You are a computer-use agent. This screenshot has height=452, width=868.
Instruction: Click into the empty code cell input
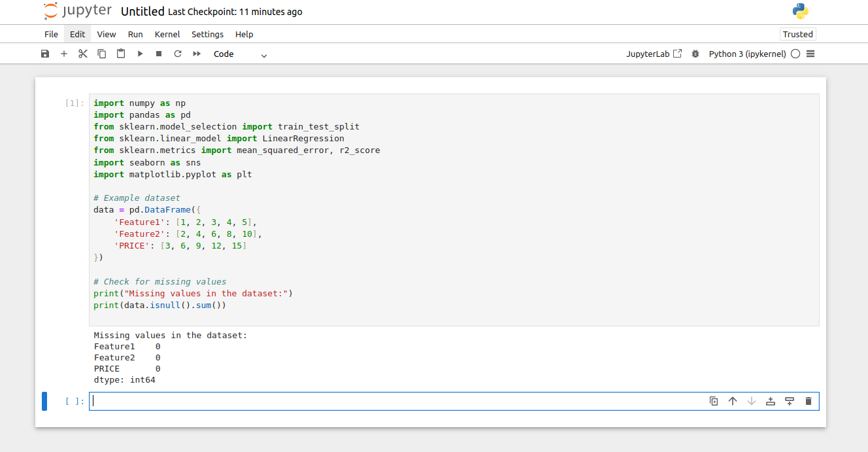tap(392, 401)
